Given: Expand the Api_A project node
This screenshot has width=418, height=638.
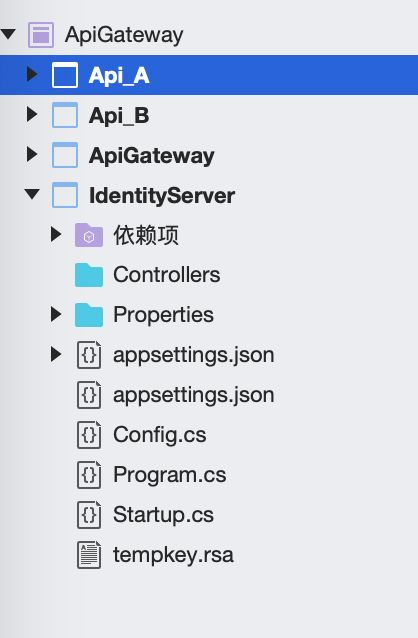Looking at the screenshot, I should click(x=32, y=74).
